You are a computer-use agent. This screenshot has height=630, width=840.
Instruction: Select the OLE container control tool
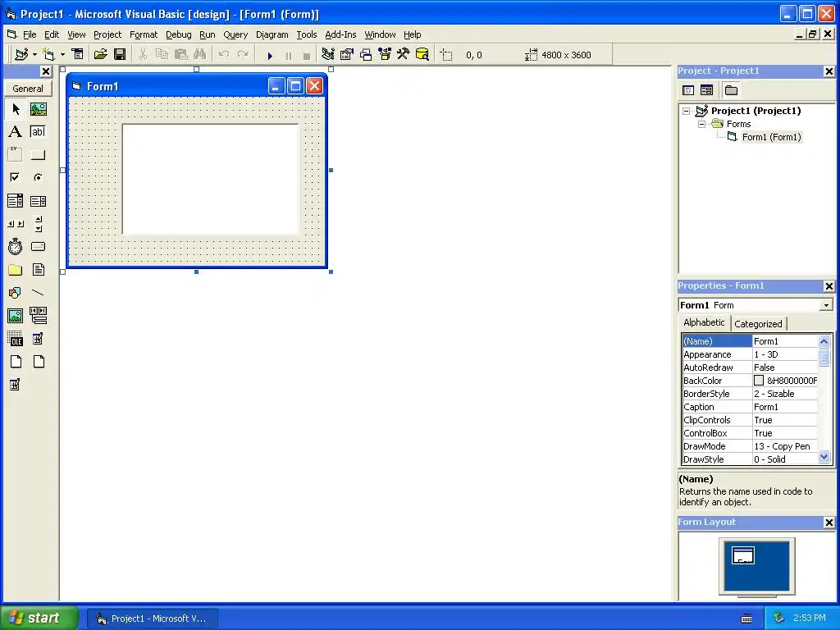tap(16, 339)
